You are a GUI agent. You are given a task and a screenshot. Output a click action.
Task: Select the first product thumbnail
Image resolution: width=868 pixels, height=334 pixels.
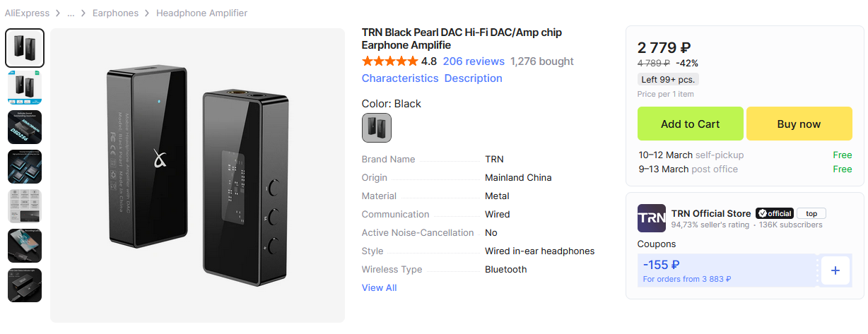click(25, 48)
